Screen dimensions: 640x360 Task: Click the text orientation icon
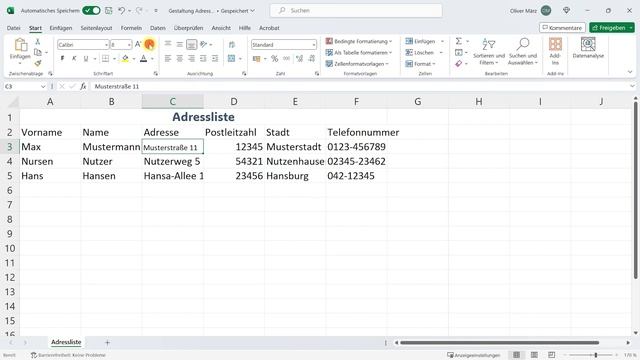(x=204, y=44)
